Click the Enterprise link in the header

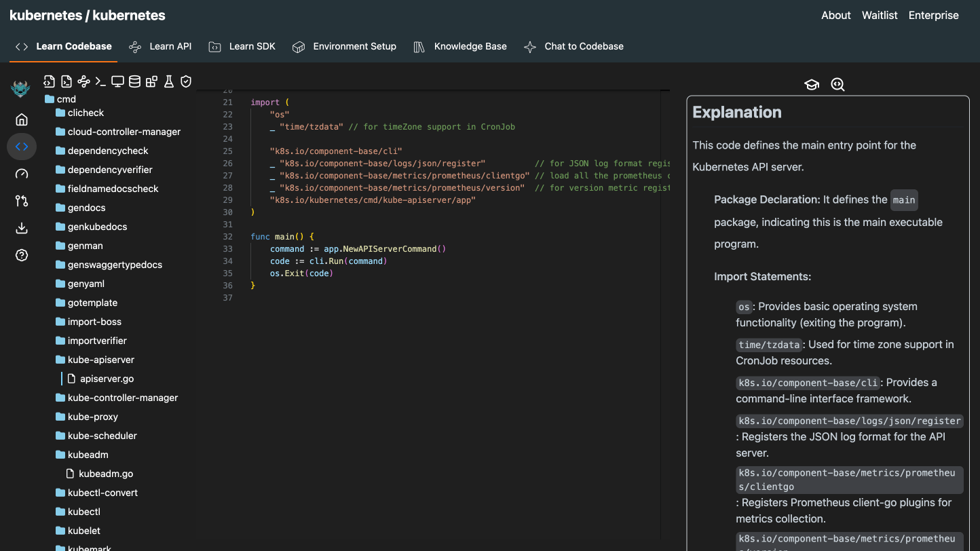(934, 15)
